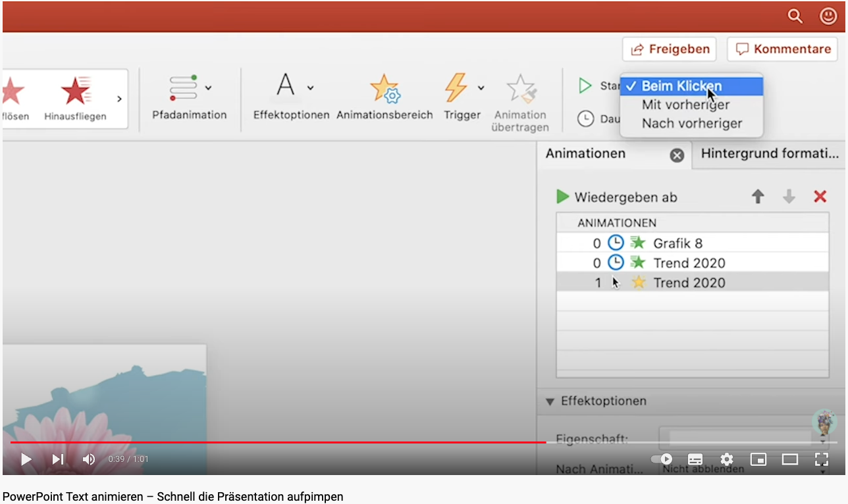Enable subtitles in the video player
This screenshot has height=504, width=848.
tap(695, 459)
